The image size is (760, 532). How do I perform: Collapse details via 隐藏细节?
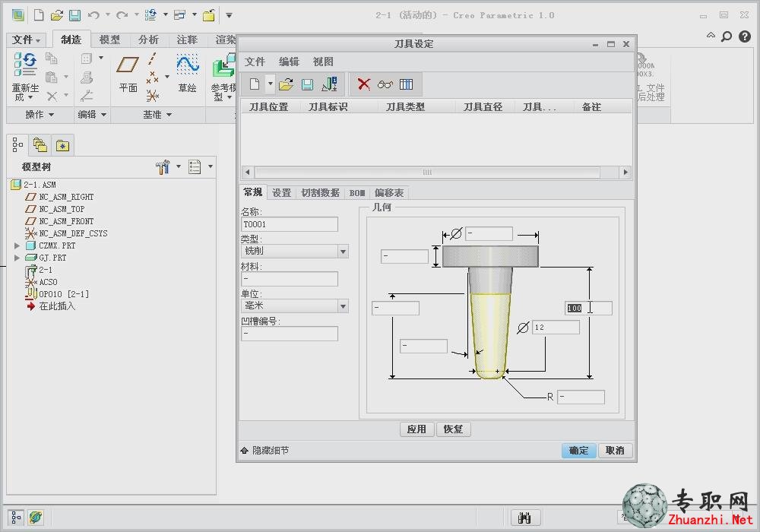[x=264, y=451]
